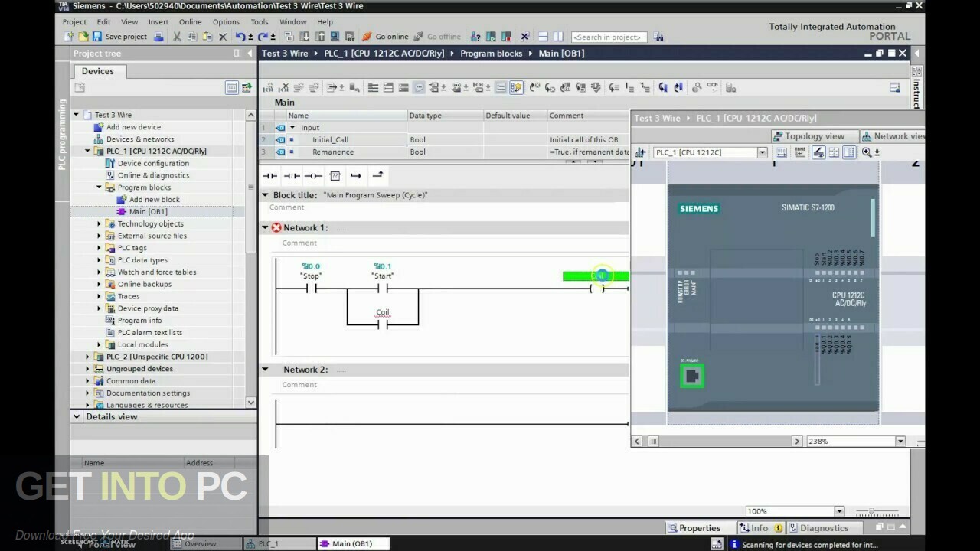
Task: Click the binoculars search icon
Action: coord(658,37)
